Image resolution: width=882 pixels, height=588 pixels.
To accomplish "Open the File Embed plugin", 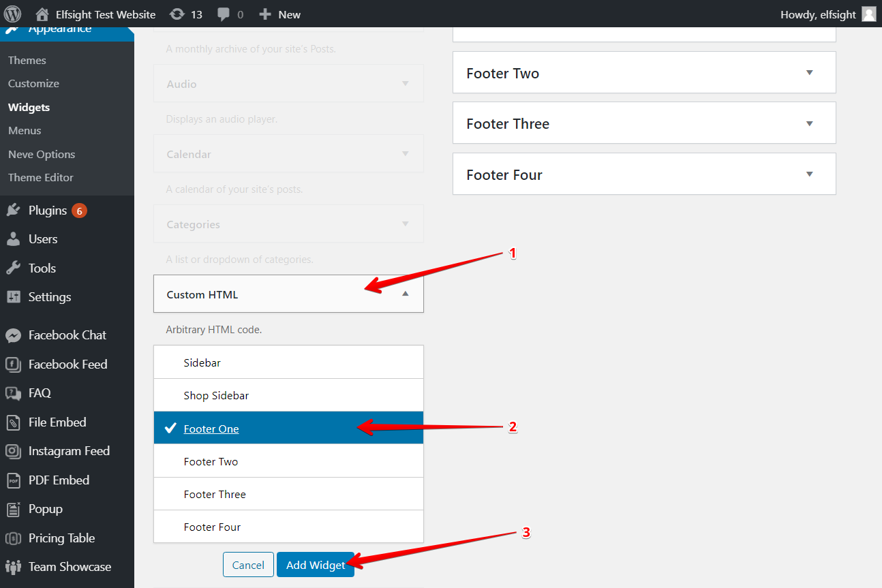I will click(57, 422).
